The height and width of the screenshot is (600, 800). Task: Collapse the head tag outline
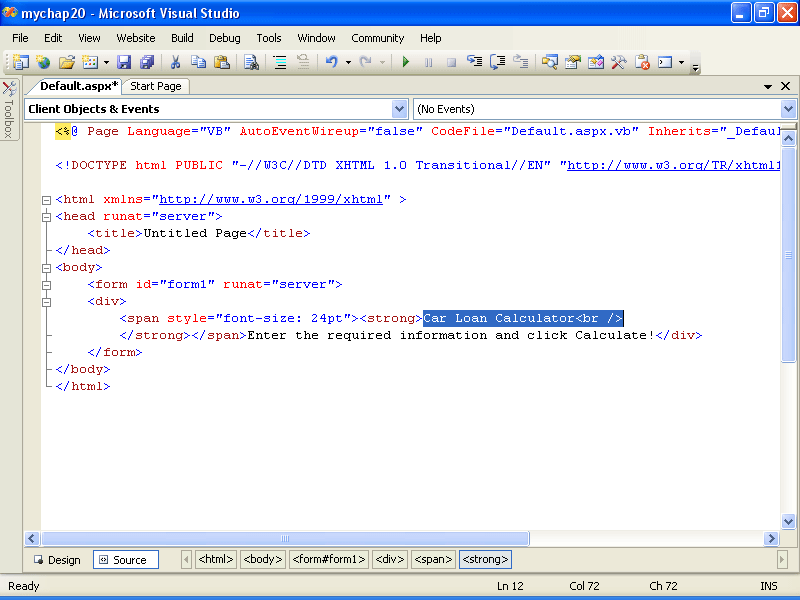46,216
